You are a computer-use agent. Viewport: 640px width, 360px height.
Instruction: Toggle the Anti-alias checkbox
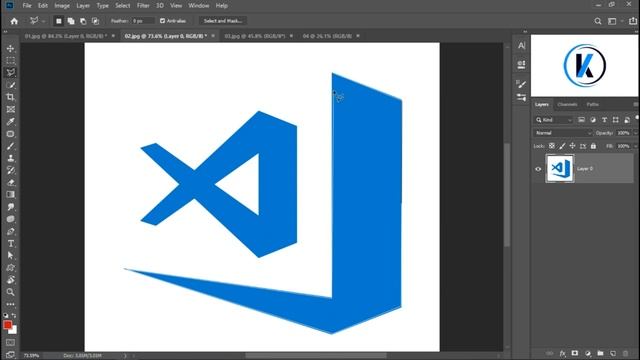162,21
